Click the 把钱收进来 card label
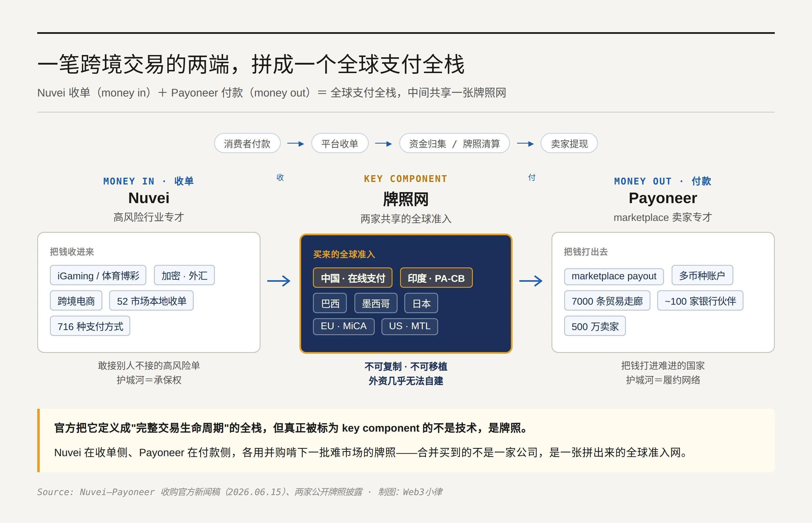 72,252
